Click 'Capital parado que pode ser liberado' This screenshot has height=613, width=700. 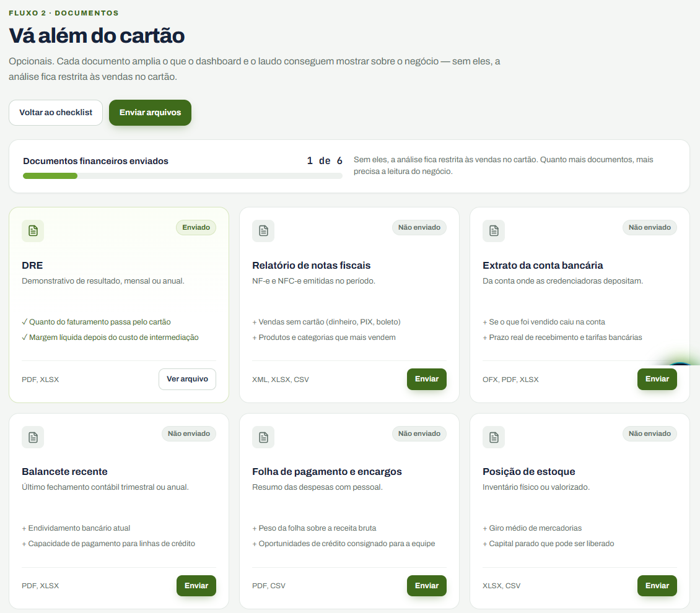548,544
